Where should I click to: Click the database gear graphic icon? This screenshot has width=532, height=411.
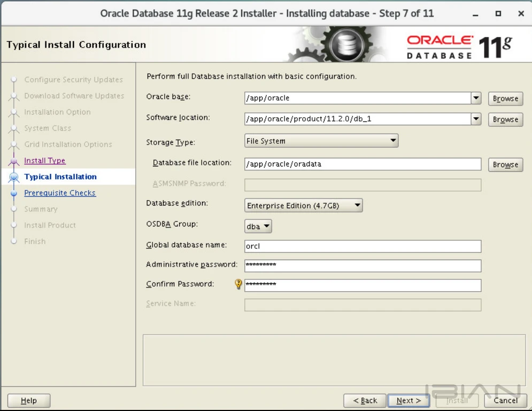(347, 44)
